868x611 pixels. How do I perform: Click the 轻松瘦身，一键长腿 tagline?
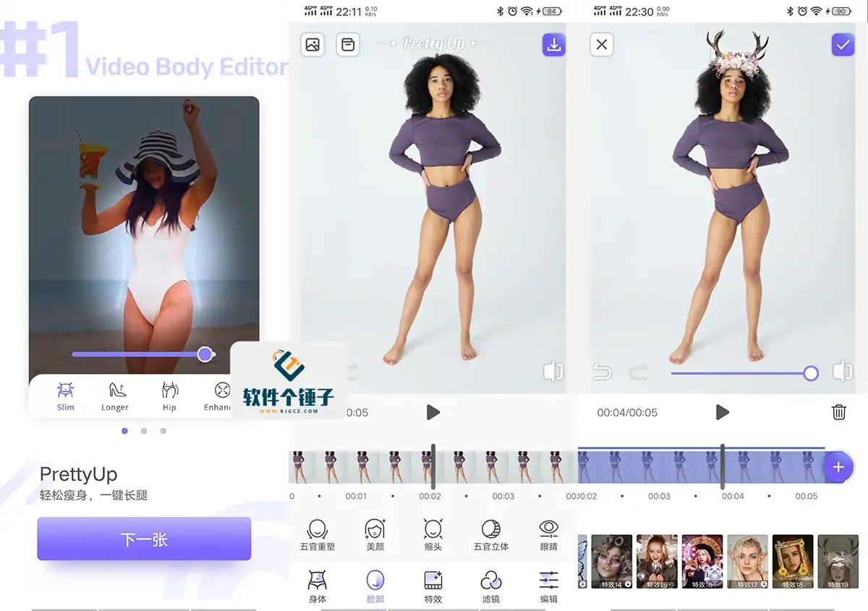[94, 496]
